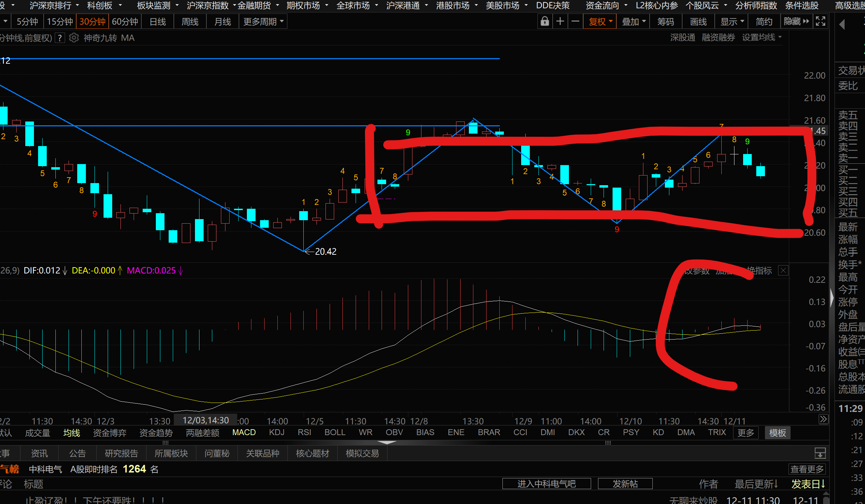Switch to the 60分钟 period tab

click(x=125, y=21)
